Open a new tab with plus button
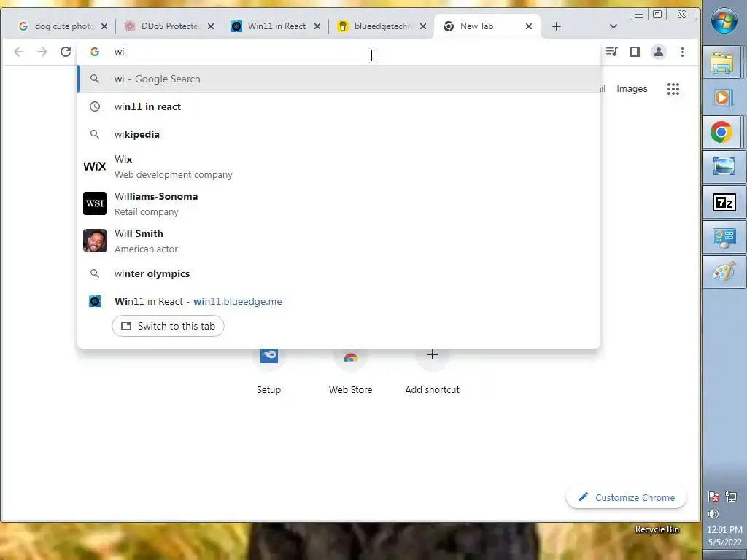The width and height of the screenshot is (747, 560). [557, 26]
